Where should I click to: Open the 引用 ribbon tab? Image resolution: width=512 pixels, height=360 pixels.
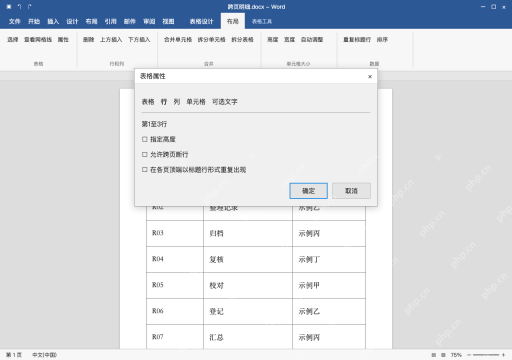click(111, 22)
